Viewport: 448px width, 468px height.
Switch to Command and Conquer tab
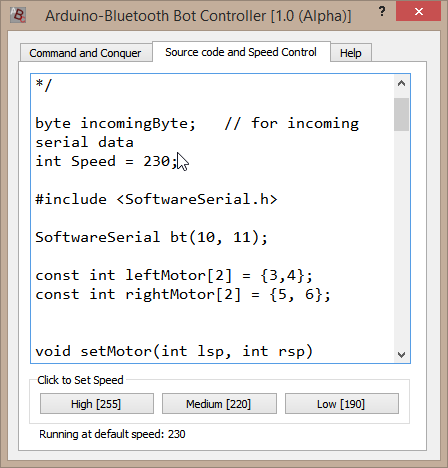(x=86, y=53)
